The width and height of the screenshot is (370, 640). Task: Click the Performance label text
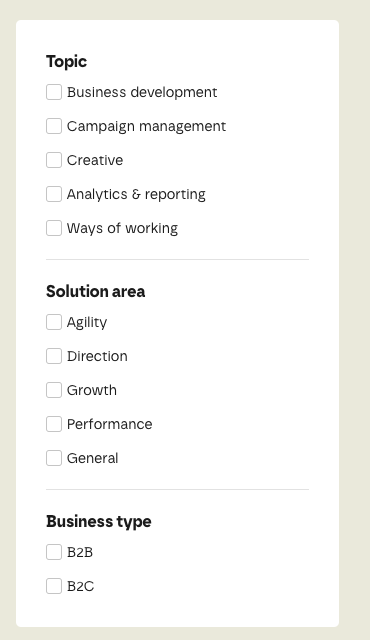tap(110, 424)
